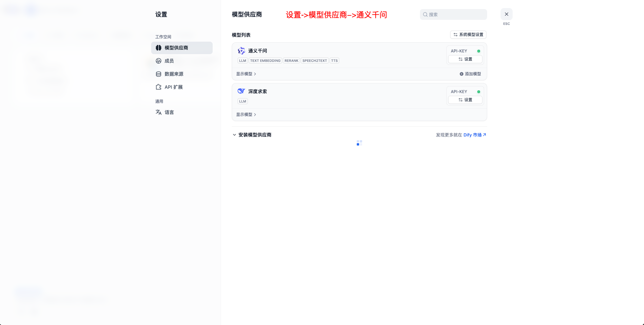
Task: Click the 设置 sliders icon in 深度求索 card
Action: click(x=461, y=100)
